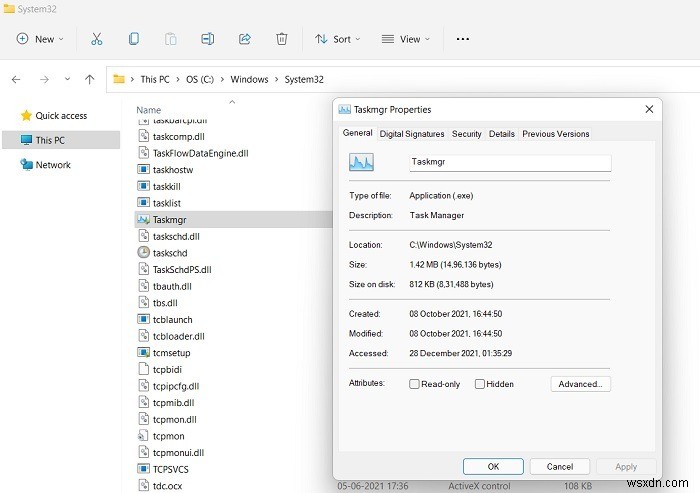Click the Paste clipboard icon
Image resolution: width=700 pixels, height=493 pixels.
[171, 39]
